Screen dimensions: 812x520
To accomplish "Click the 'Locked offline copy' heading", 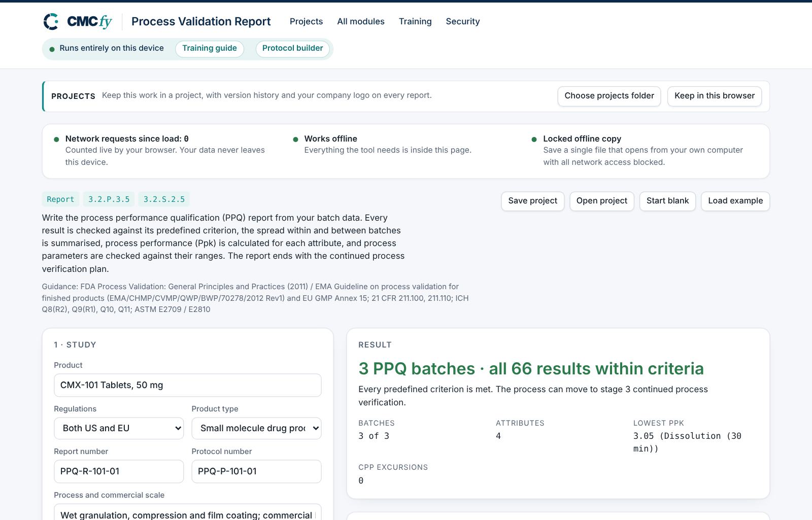I will tap(582, 138).
